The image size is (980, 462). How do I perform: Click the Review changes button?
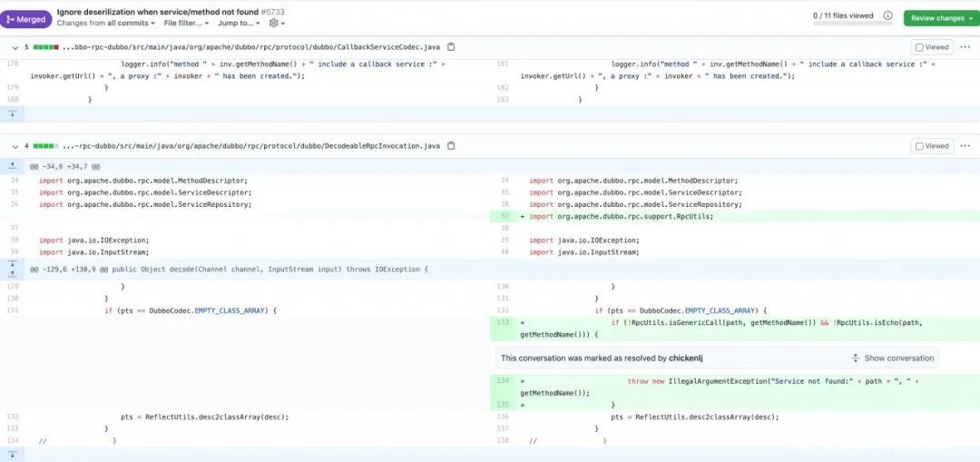(x=940, y=17)
